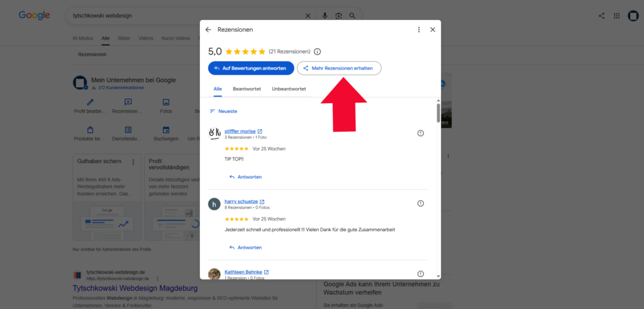This screenshot has width=644, height=309.
Task: Click Auf Bewertungen antworten button
Action: coord(251,68)
